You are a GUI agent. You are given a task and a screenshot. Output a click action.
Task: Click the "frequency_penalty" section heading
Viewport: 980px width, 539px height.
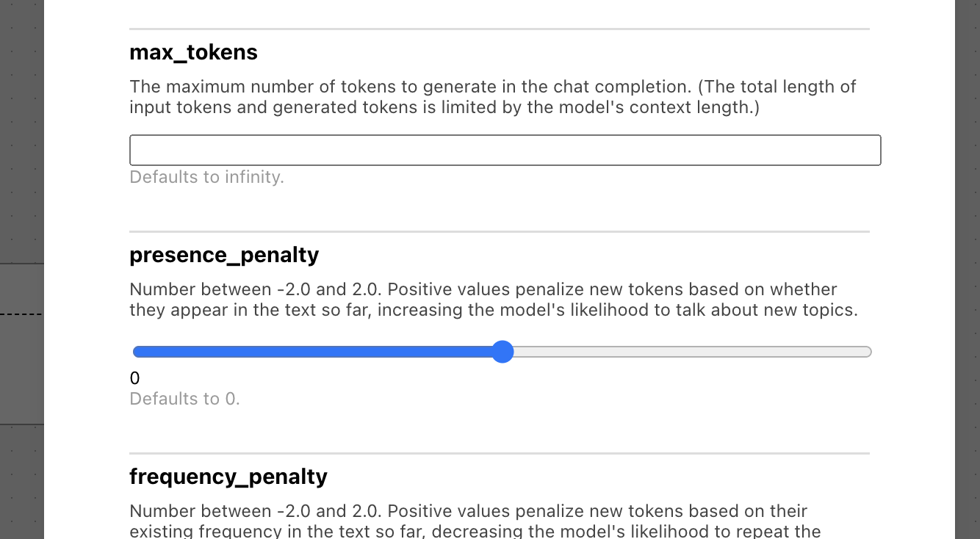(x=228, y=477)
